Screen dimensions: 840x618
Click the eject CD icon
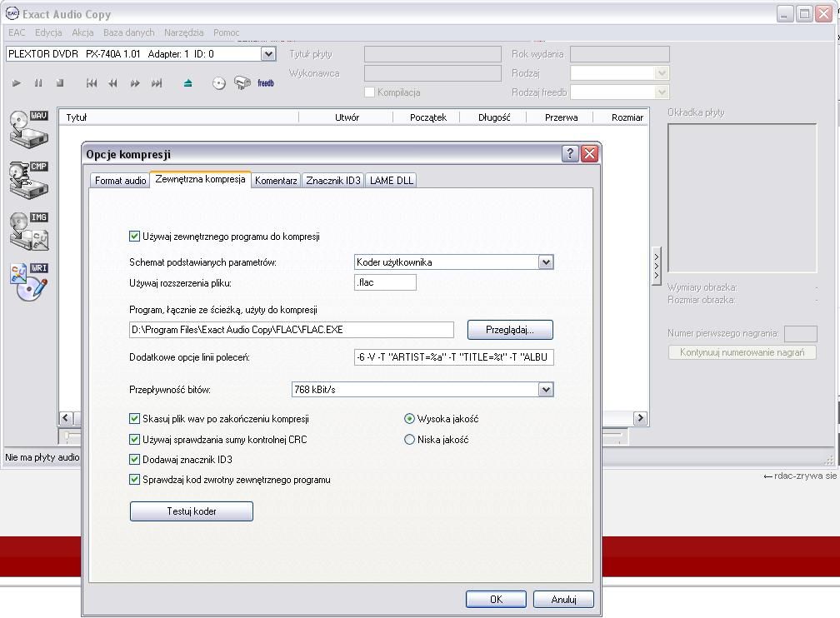click(x=187, y=83)
